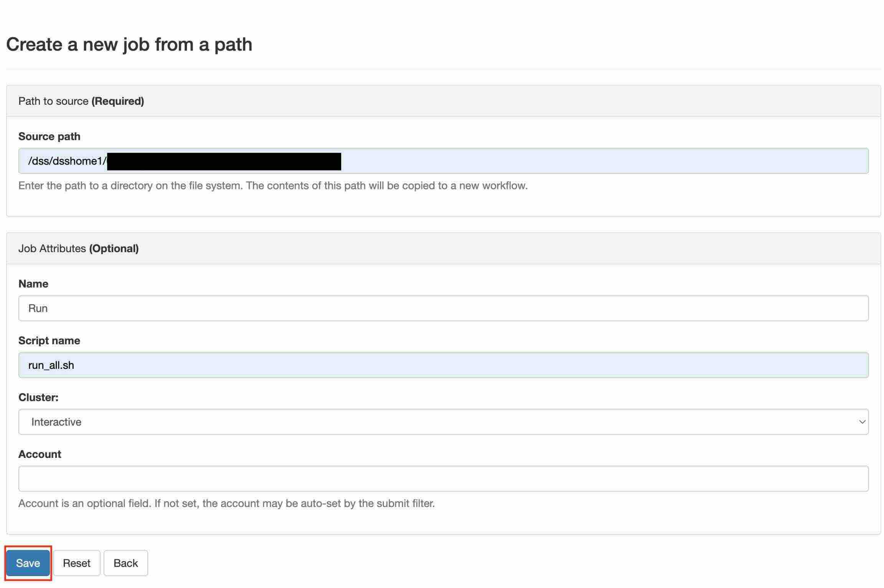Click the Source path help text below the field
The image size is (884, 588).
[273, 185]
